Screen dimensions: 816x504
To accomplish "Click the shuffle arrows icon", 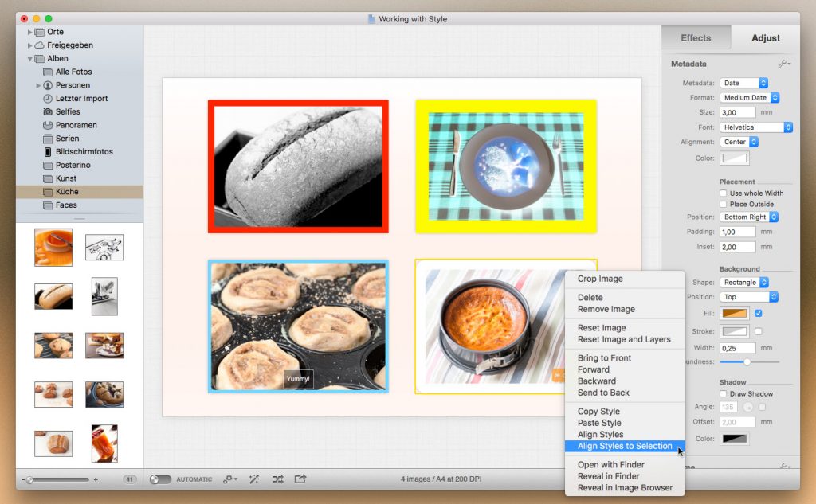I will 278,479.
